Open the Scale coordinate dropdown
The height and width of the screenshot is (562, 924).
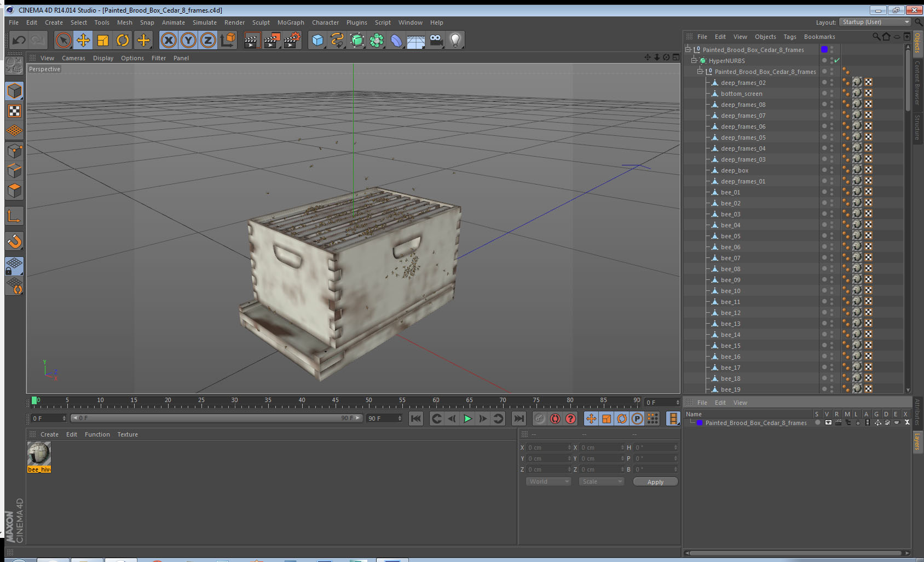(601, 481)
